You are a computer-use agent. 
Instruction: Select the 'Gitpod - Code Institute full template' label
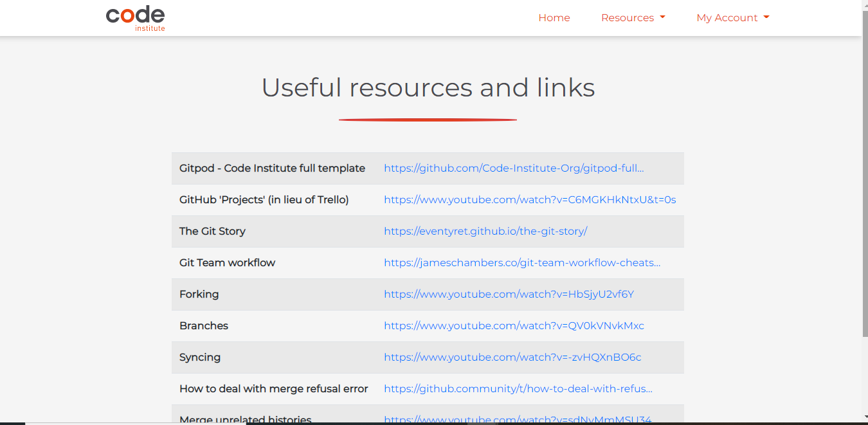[272, 168]
